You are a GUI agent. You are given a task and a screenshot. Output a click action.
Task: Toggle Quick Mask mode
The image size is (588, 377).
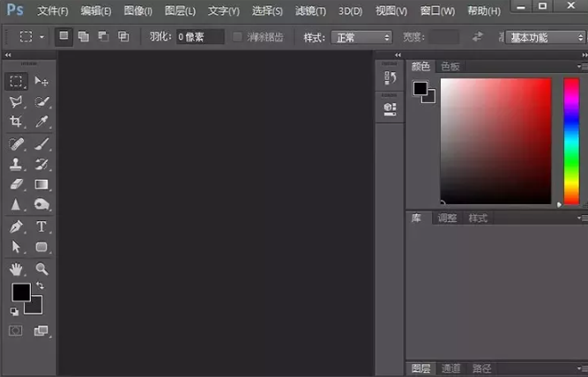coord(16,330)
